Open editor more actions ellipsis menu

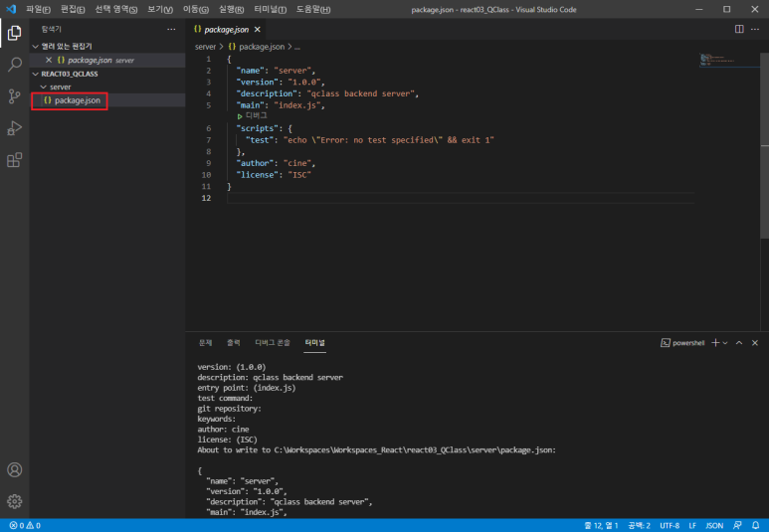(x=755, y=30)
